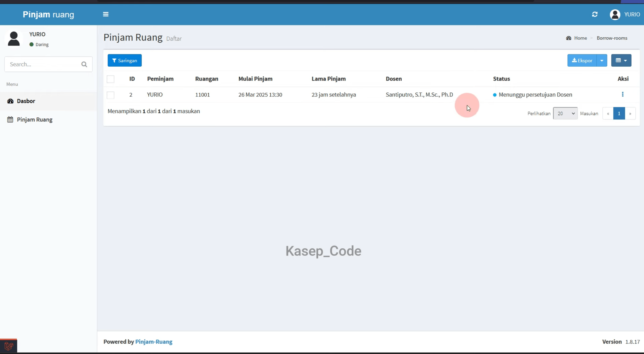
Task: Open Pinjam Ruang in the sidebar menu
Action: (48, 120)
